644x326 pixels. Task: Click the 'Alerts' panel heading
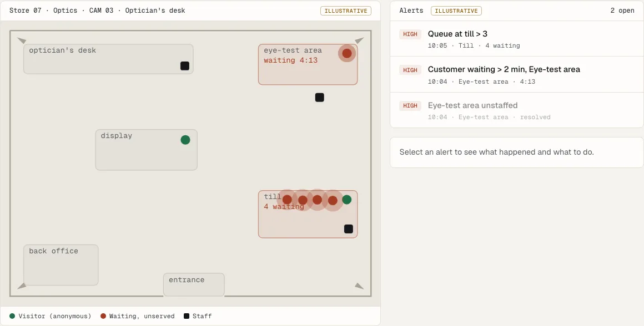click(x=411, y=11)
